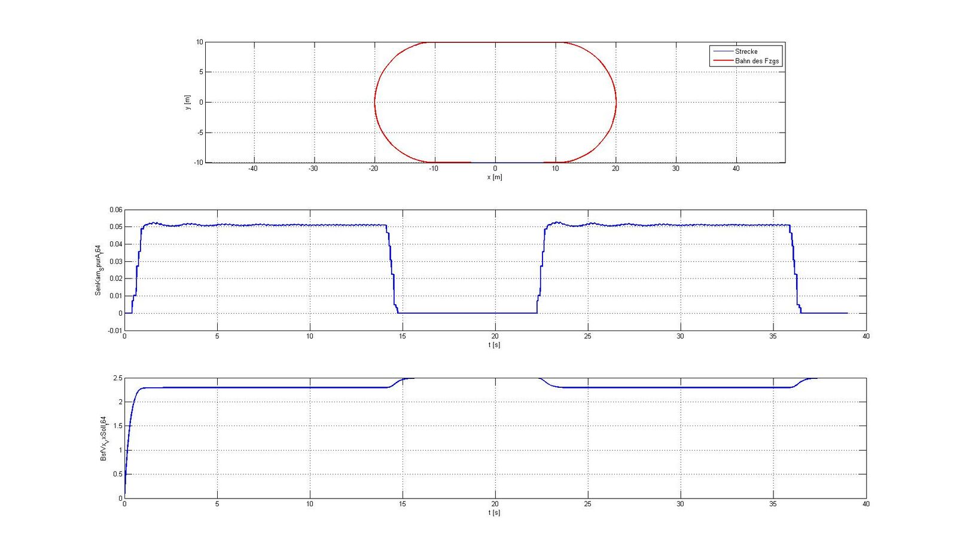957x560 pixels.
Task: Click the "-30" tick on track plot x-axis
Action: [313, 169]
